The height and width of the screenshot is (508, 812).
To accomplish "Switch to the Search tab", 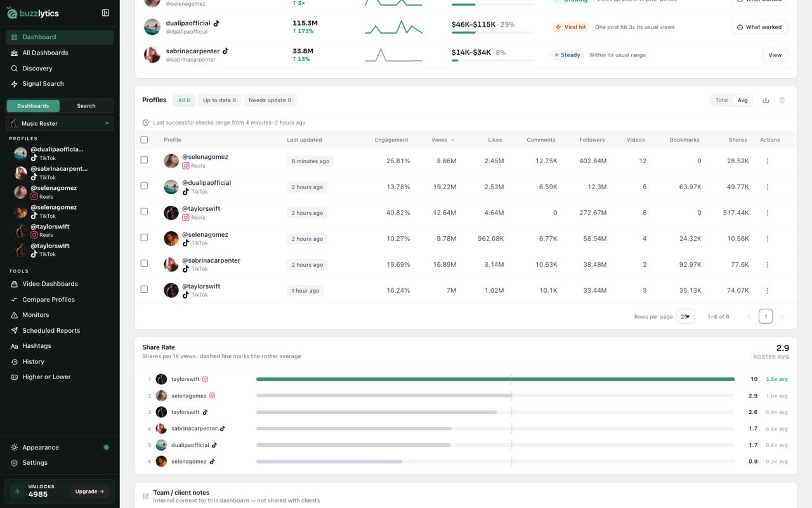I will [x=86, y=106].
